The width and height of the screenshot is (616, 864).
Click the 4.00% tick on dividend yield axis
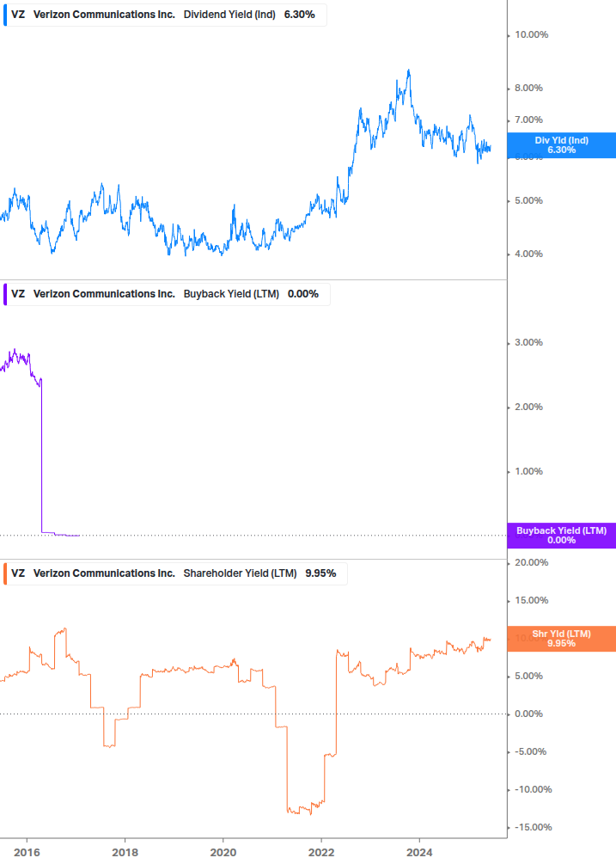click(x=528, y=254)
